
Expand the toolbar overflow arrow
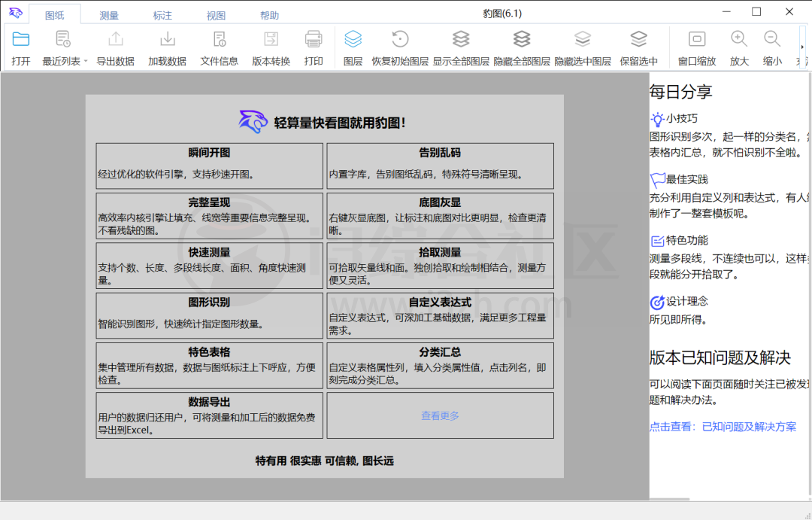click(802, 47)
